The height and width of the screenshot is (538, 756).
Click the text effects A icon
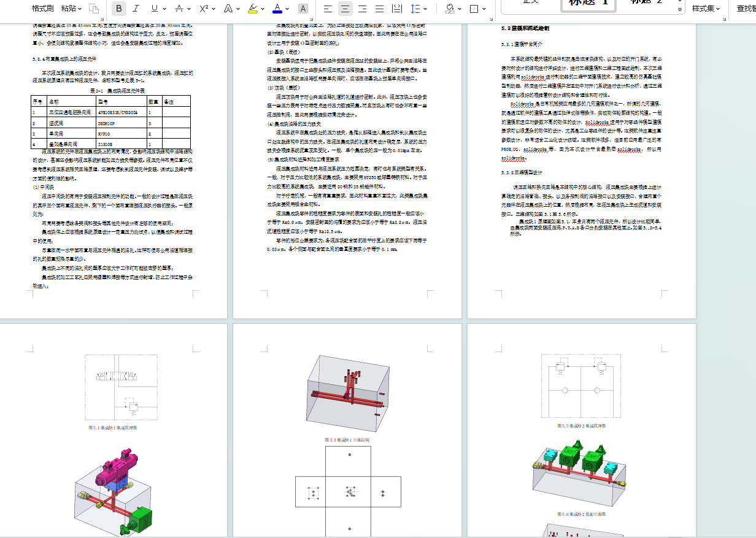point(228,9)
